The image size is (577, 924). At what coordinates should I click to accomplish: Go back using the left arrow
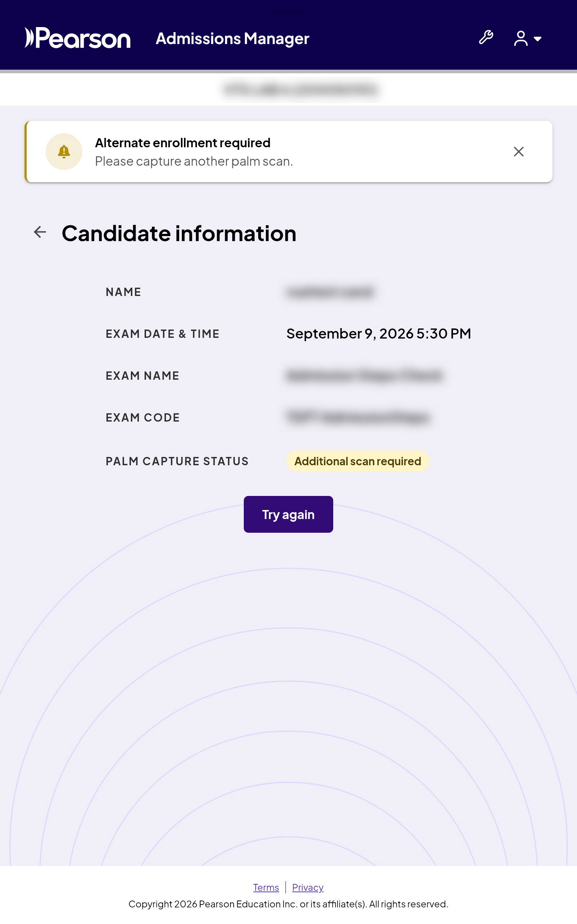coord(40,232)
